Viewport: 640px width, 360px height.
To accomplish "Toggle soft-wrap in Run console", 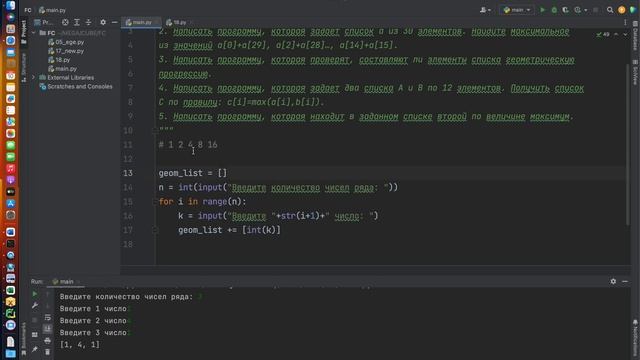I will 47,317.
